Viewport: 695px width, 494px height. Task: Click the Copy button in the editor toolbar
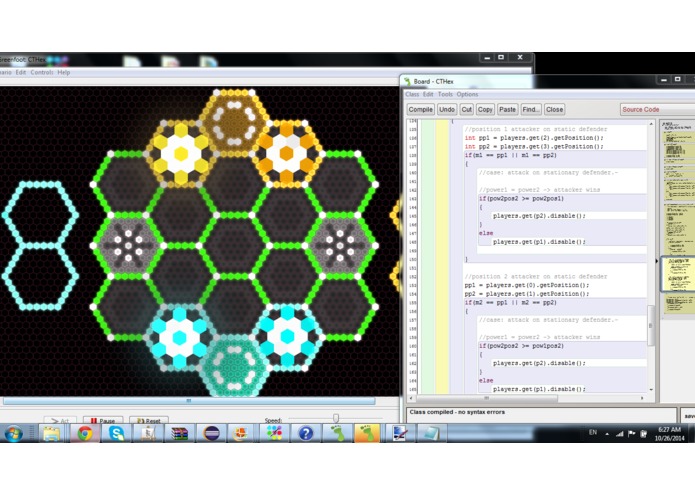[x=485, y=109]
